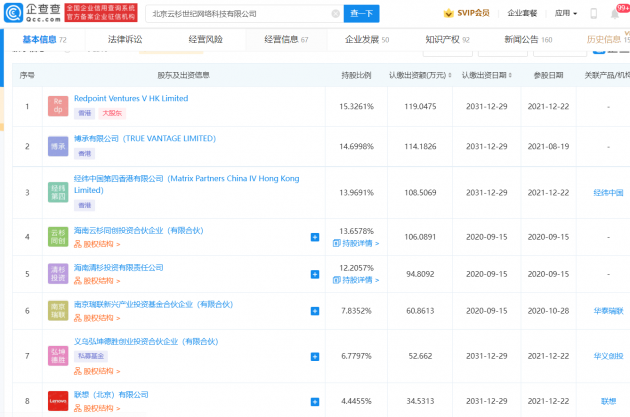Expand plus icon for 义乌弘坤德胜创业投资
The height and width of the screenshot is (417, 630).
[x=315, y=356]
